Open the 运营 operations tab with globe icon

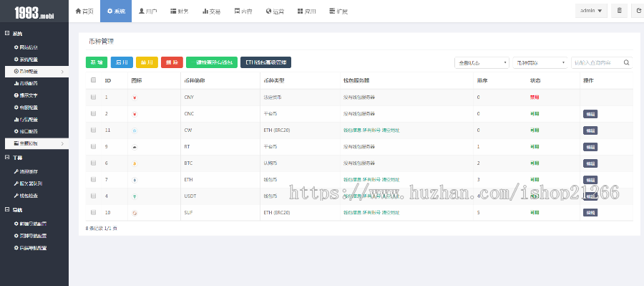coord(275,11)
